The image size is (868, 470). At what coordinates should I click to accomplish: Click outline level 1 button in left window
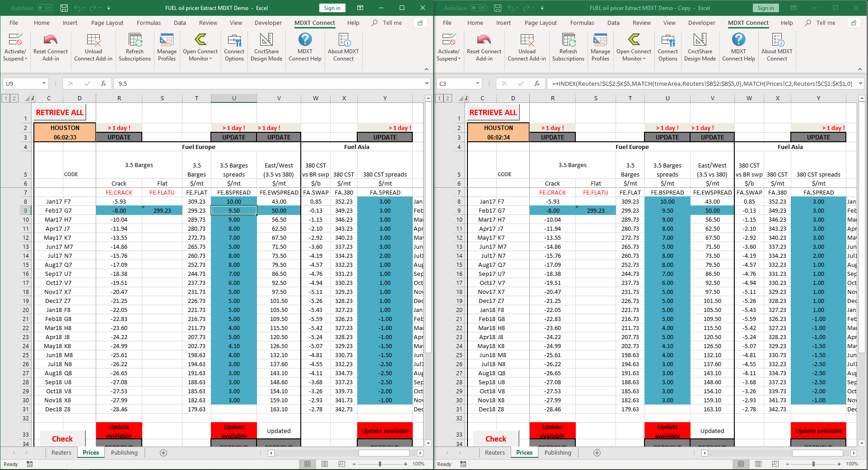click(5, 98)
